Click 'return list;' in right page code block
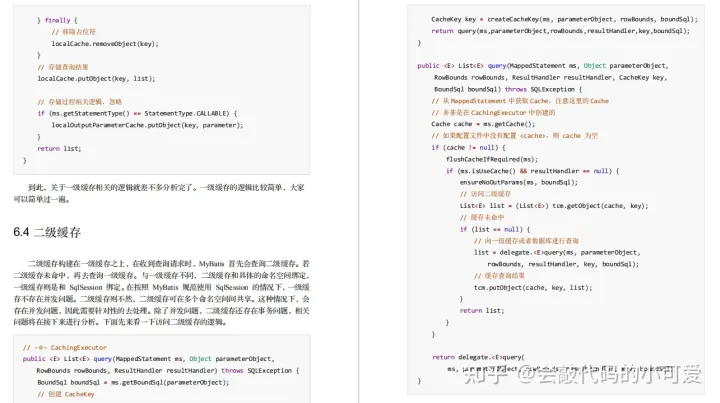The image size is (720, 403). 482,311
